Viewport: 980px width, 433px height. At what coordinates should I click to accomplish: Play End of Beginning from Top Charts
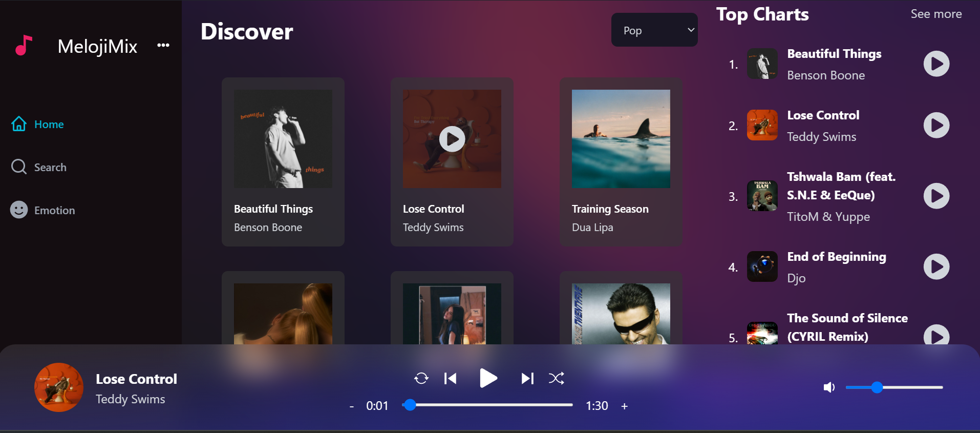coord(936,267)
